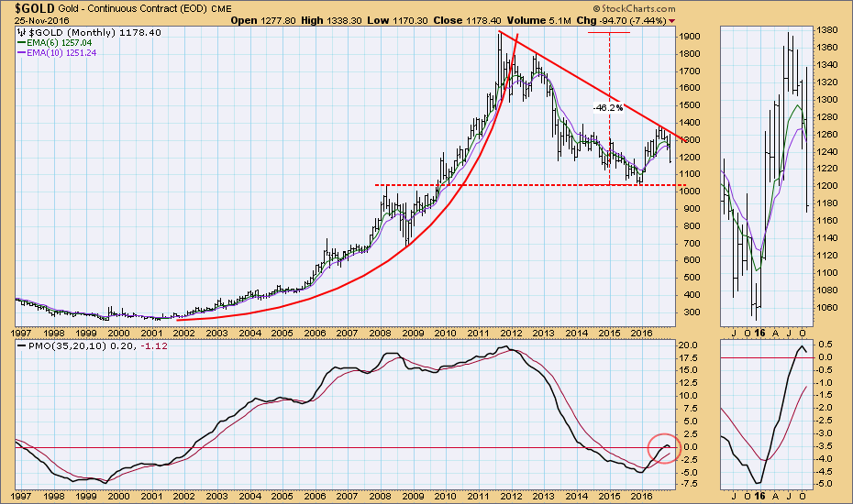Click the 700 price axis label
The image size is (853, 504).
(692, 244)
